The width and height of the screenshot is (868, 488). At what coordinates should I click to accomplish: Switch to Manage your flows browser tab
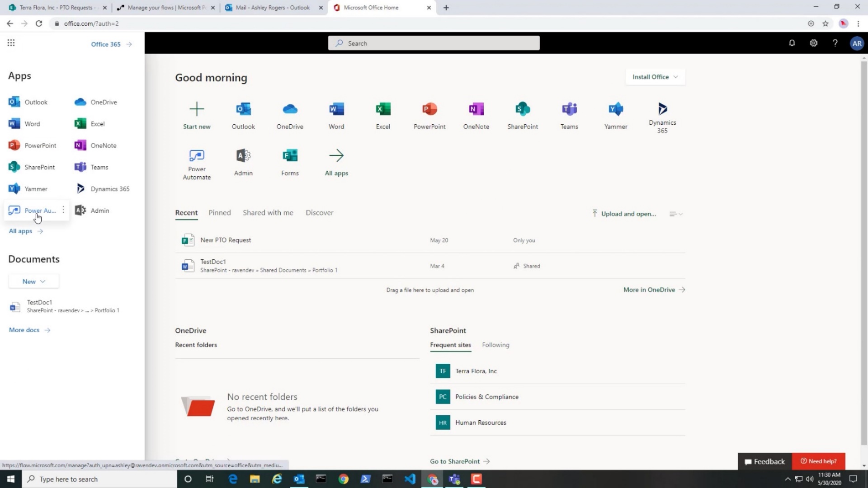(x=165, y=8)
